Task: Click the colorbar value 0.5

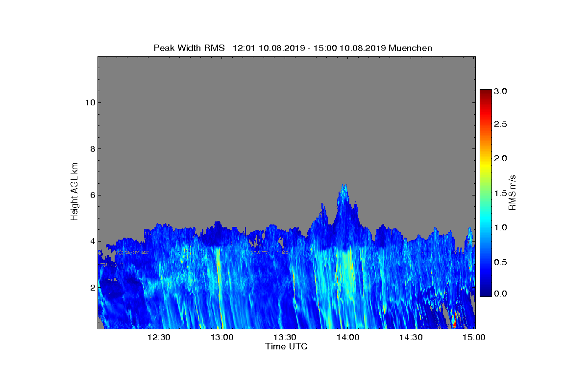Action: (x=500, y=262)
